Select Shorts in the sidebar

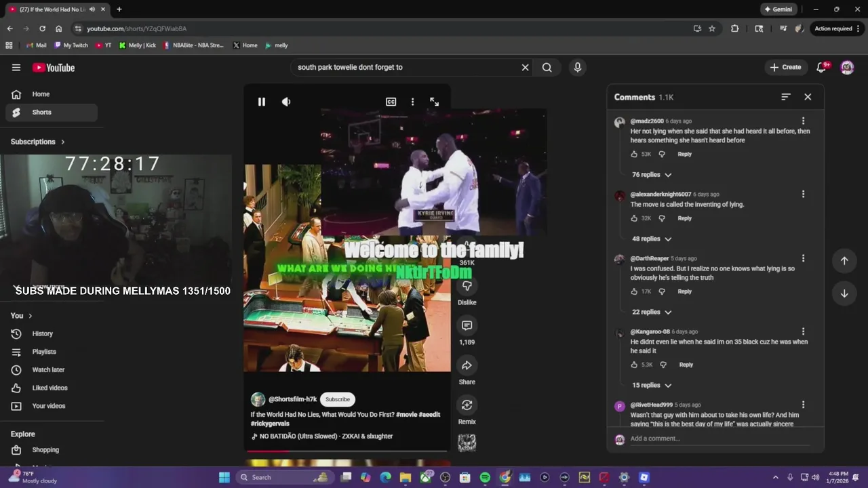point(52,113)
